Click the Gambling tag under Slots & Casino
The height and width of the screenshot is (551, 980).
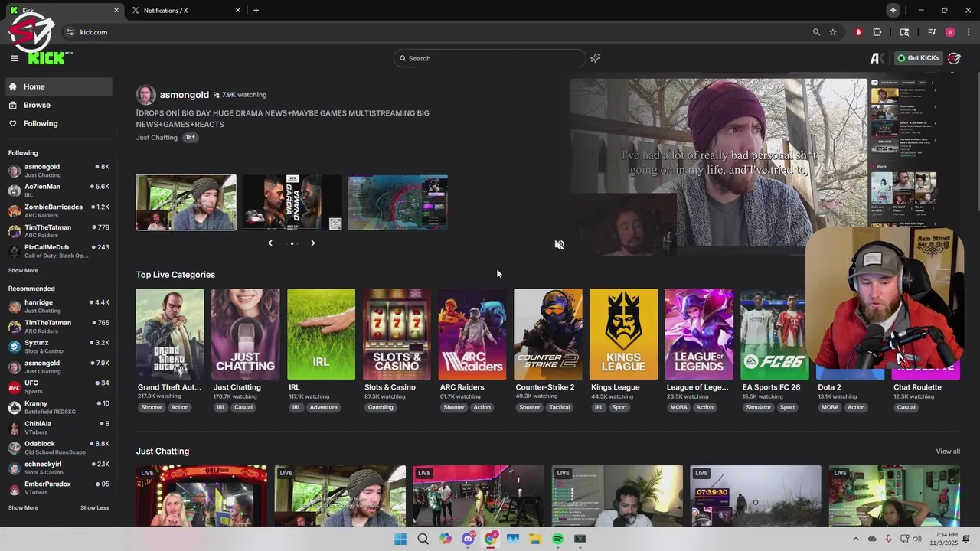pos(381,407)
